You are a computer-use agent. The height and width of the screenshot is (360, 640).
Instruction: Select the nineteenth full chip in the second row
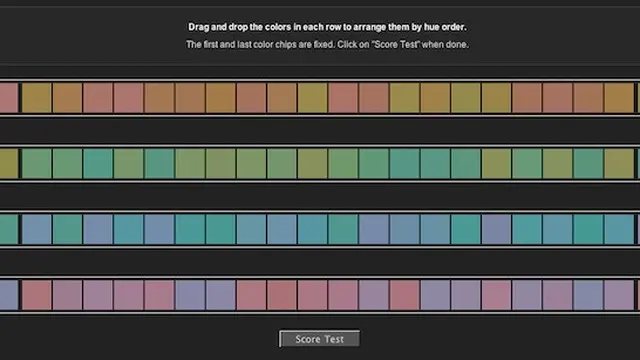click(x=589, y=164)
